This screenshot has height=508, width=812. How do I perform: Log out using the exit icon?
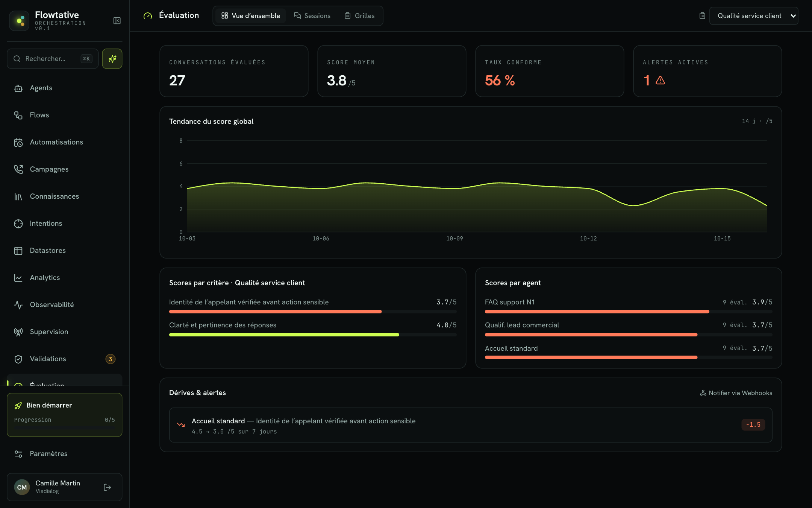(107, 487)
